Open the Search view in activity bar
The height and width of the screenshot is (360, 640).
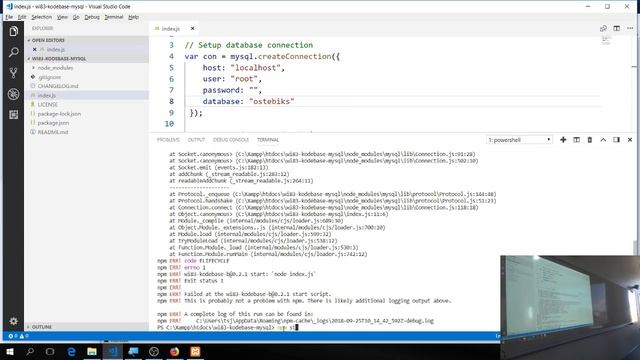tap(13, 52)
